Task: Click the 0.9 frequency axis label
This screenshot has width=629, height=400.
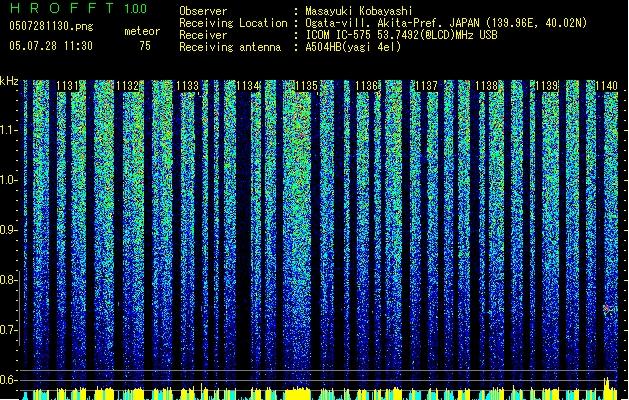Action: tap(9, 230)
